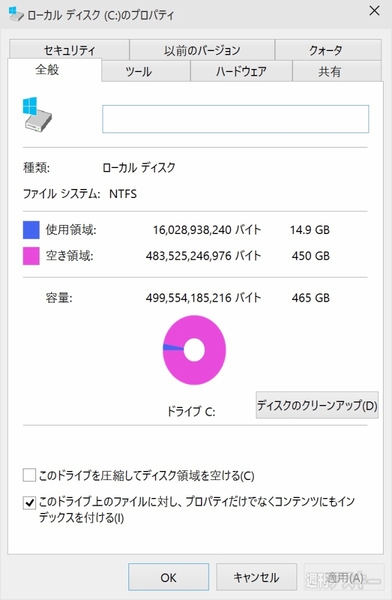
Task: Select the 全般 tab
Action: click(54, 70)
